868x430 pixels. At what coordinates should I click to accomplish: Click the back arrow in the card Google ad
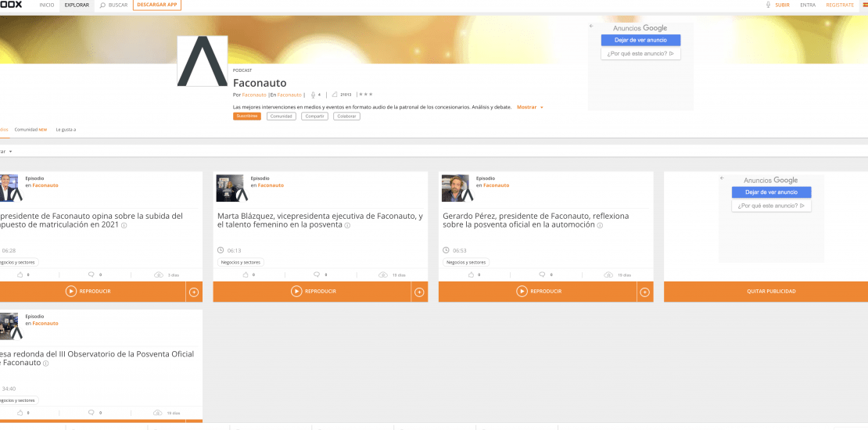pos(722,178)
